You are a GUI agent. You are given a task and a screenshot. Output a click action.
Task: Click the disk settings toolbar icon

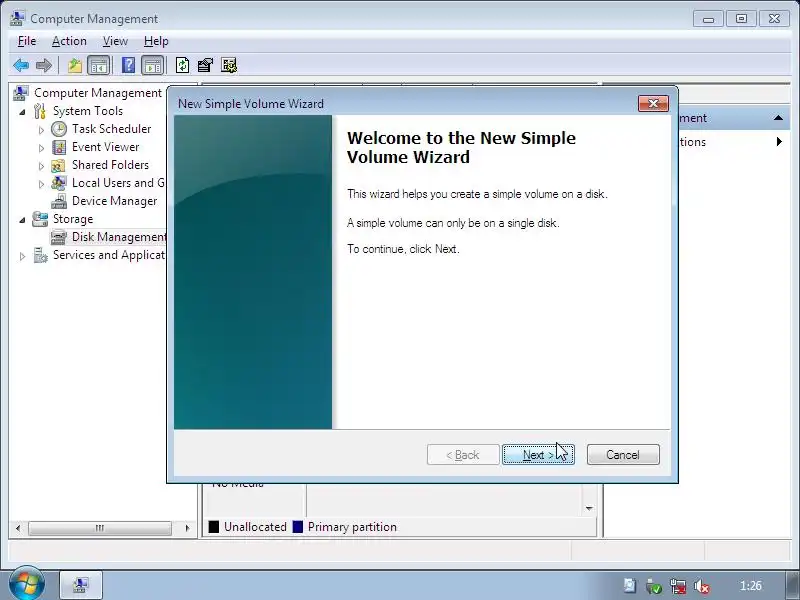coord(229,65)
